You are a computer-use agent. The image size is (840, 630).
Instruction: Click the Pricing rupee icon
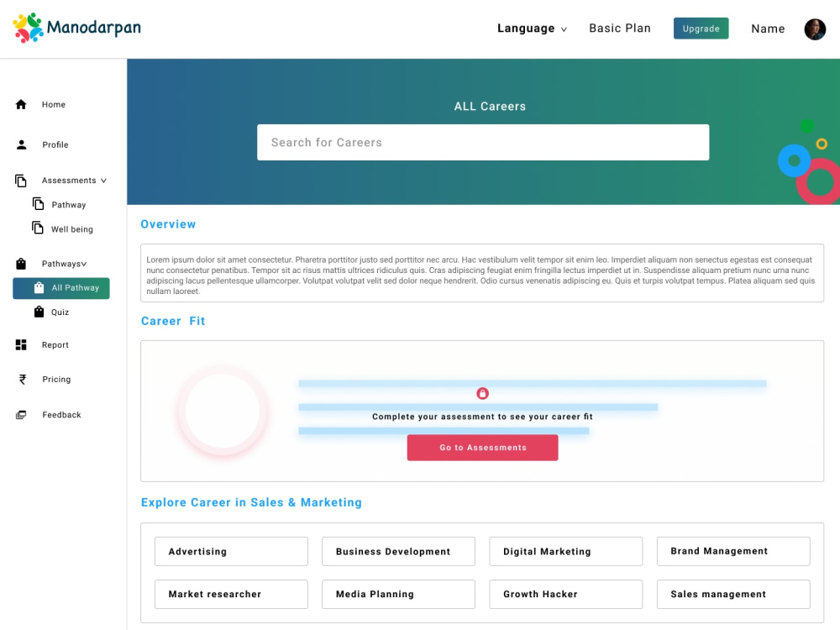tap(23, 380)
